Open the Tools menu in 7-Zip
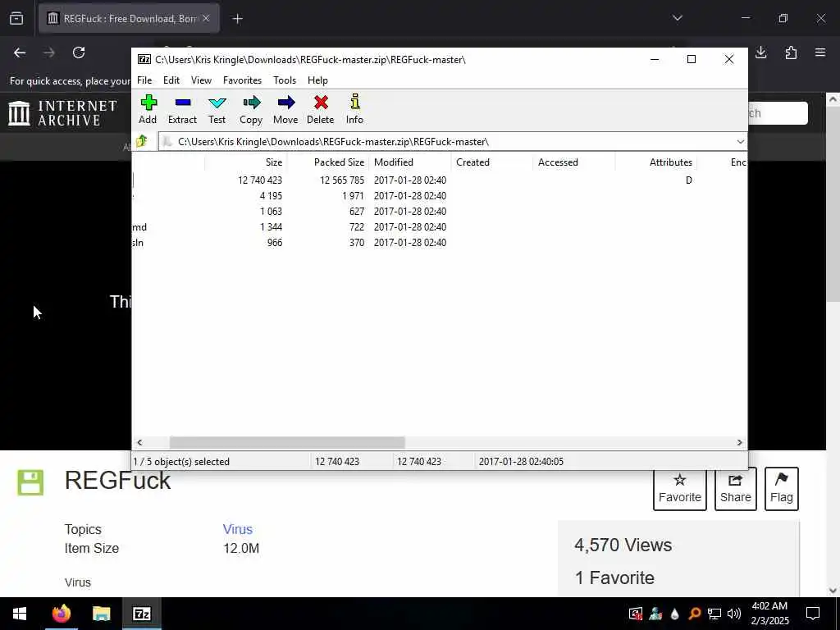The image size is (840, 630). tap(285, 80)
